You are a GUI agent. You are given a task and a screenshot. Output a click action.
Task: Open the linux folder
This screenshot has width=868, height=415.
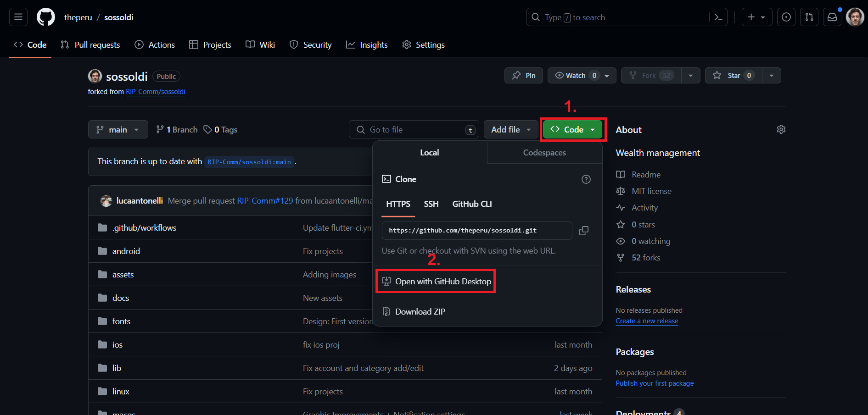pyautogui.click(x=121, y=392)
